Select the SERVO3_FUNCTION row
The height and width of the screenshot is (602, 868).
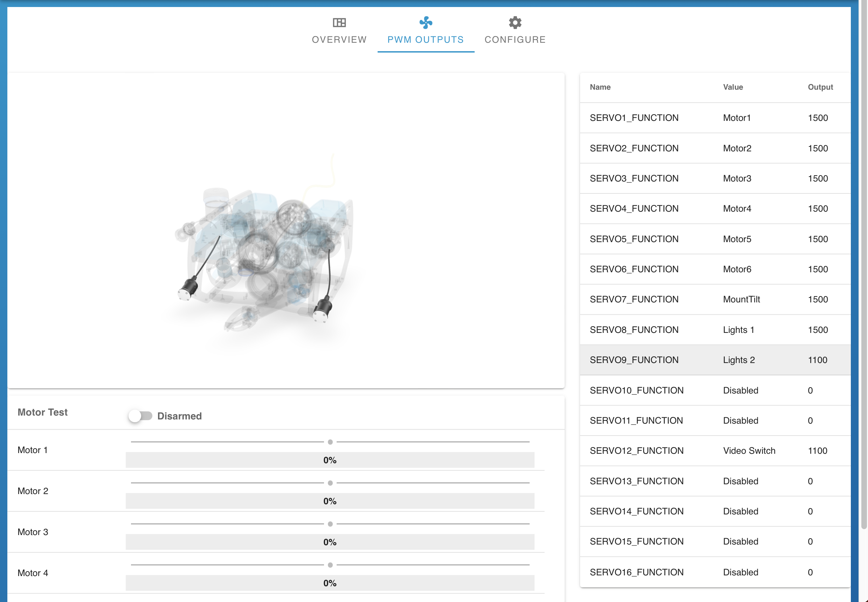pyautogui.click(x=715, y=178)
